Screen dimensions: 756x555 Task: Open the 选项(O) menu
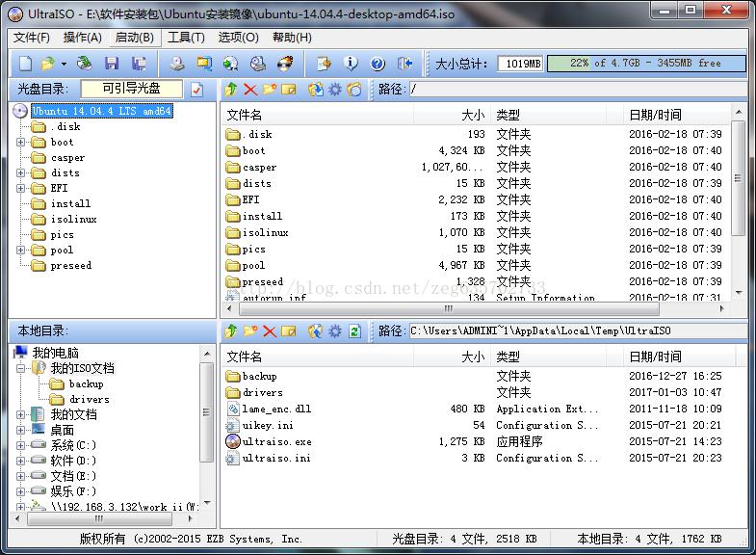[x=238, y=38]
